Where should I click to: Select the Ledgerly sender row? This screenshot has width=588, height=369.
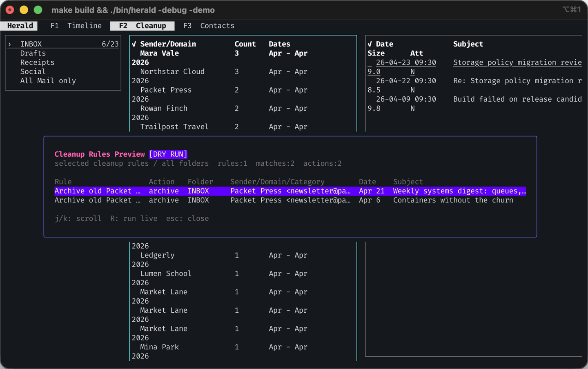(x=243, y=255)
